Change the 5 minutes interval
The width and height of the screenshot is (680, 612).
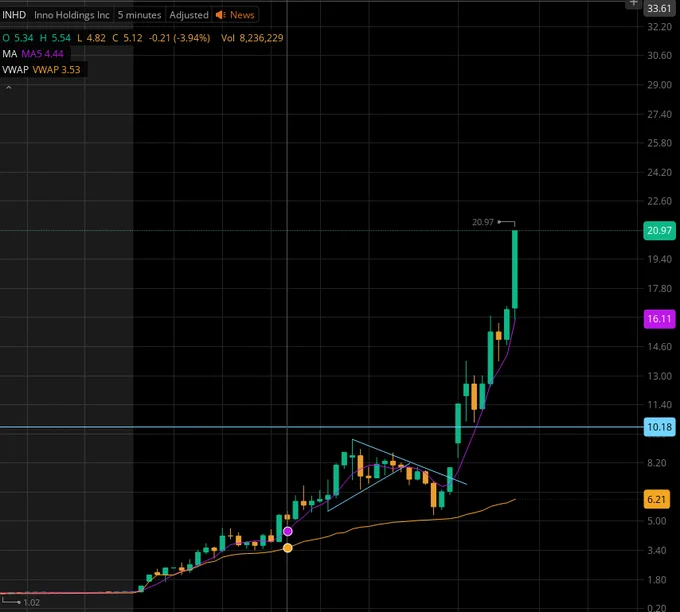tap(139, 15)
